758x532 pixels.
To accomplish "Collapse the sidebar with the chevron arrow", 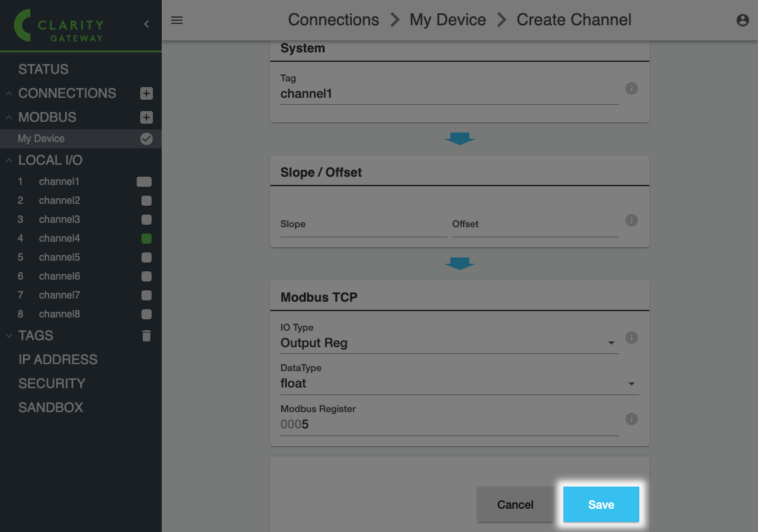I will pyautogui.click(x=147, y=24).
